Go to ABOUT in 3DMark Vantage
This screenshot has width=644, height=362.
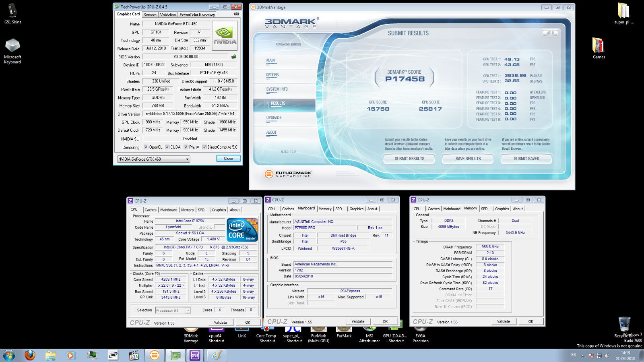pyautogui.click(x=271, y=132)
